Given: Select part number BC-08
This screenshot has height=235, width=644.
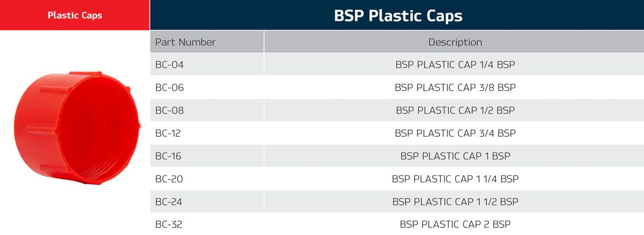Looking at the screenshot, I should pyautogui.click(x=170, y=111).
